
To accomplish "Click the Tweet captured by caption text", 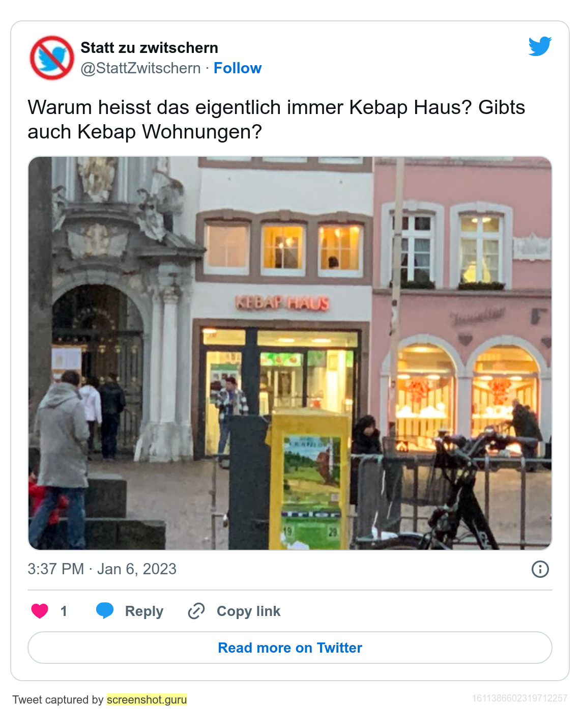I will 58,699.
